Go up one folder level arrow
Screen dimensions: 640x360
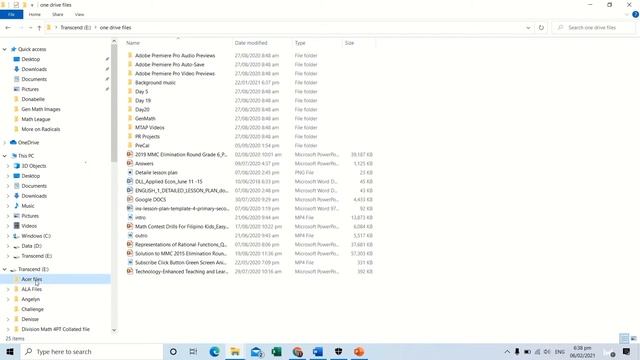tap(39, 28)
